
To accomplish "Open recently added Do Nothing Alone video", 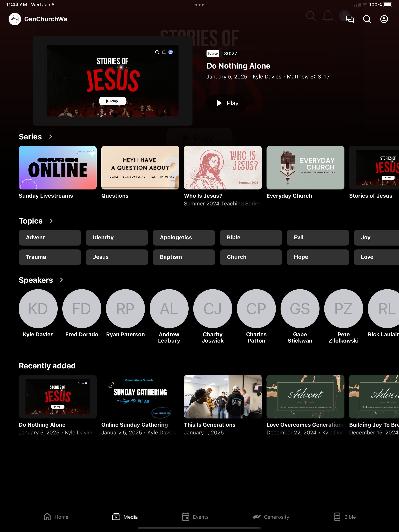I will pyautogui.click(x=58, y=397).
